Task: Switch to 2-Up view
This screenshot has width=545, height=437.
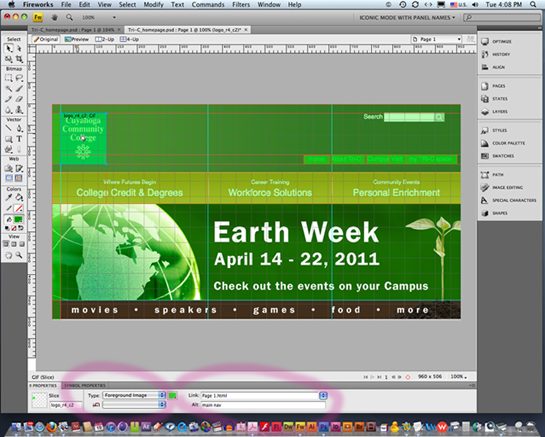Action: (x=105, y=39)
